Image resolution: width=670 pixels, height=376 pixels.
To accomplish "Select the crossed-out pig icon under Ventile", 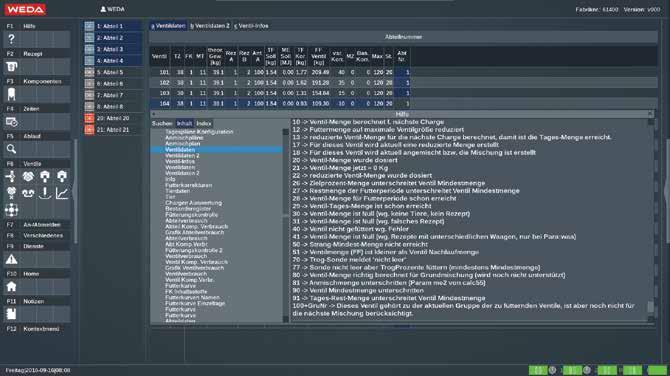I will (11, 193).
